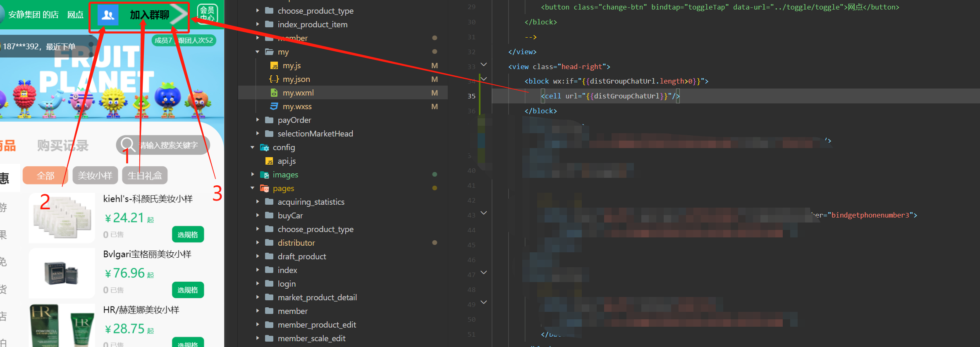The image size is (980, 347).
Task: Fold code block at line 49
Action: click(484, 302)
